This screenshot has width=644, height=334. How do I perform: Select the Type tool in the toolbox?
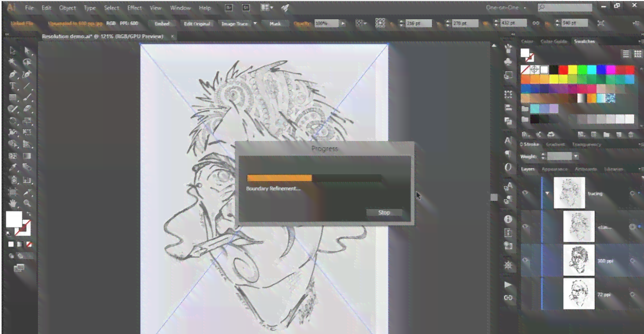click(x=13, y=86)
